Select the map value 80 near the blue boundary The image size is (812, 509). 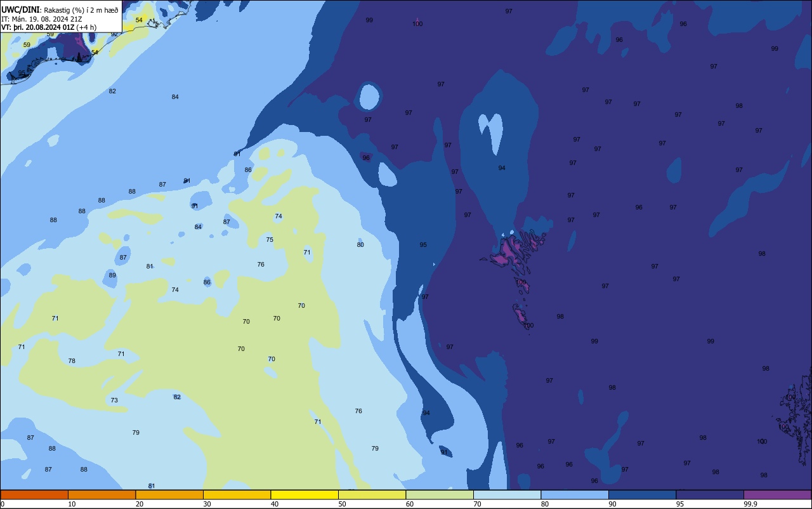click(360, 245)
